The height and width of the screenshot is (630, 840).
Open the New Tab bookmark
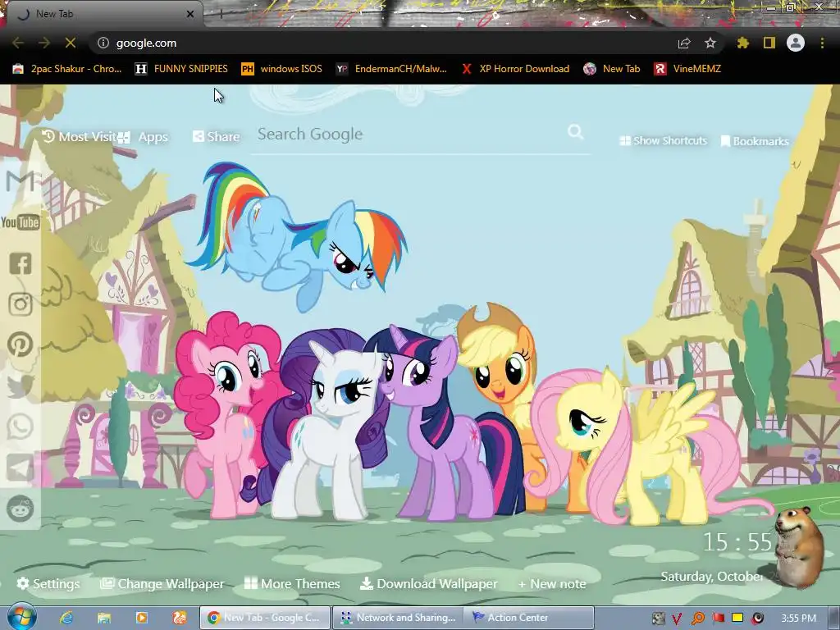(612, 69)
